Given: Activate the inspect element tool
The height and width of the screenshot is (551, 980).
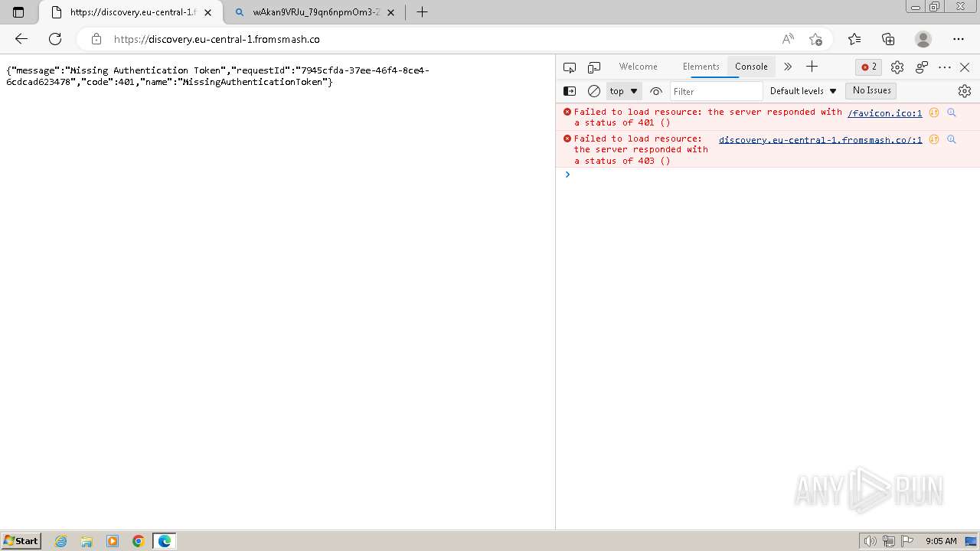Looking at the screenshot, I should tap(569, 67).
